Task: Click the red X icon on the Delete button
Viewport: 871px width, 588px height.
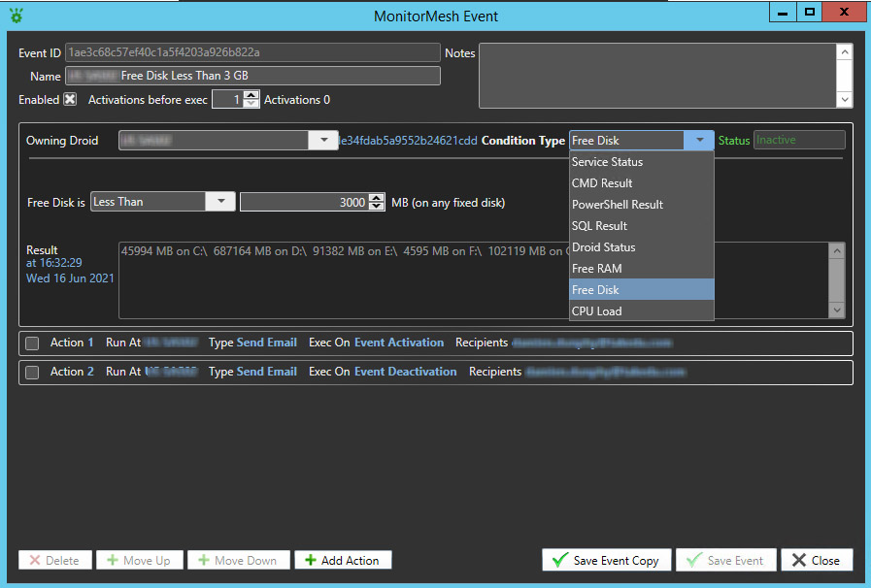Action: (36, 560)
